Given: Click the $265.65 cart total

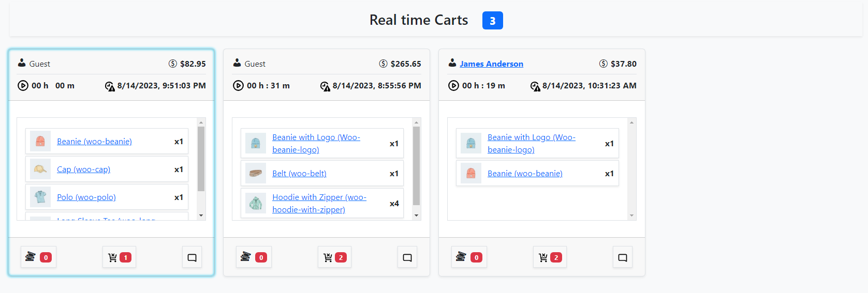Looking at the screenshot, I should 406,64.
